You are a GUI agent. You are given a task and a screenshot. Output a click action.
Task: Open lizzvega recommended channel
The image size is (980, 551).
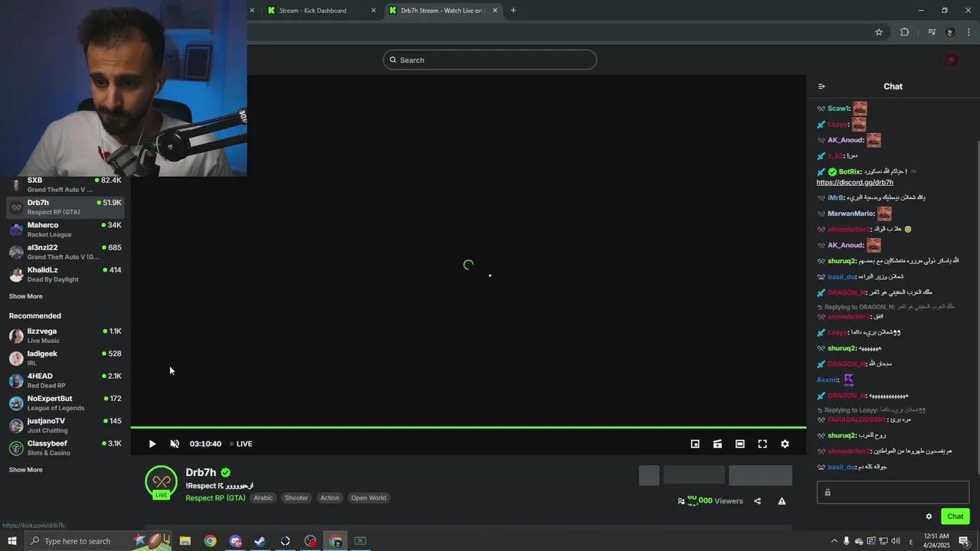pos(65,336)
